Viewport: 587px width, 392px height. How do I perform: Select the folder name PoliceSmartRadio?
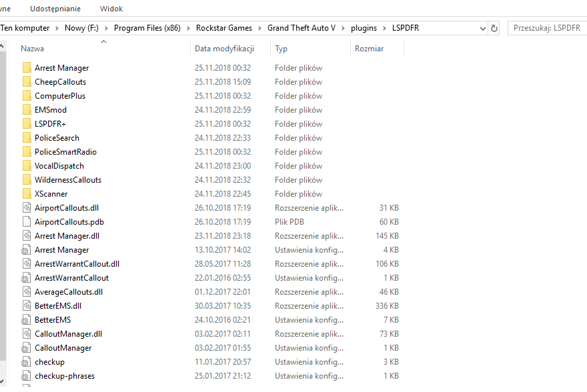tap(65, 152)
